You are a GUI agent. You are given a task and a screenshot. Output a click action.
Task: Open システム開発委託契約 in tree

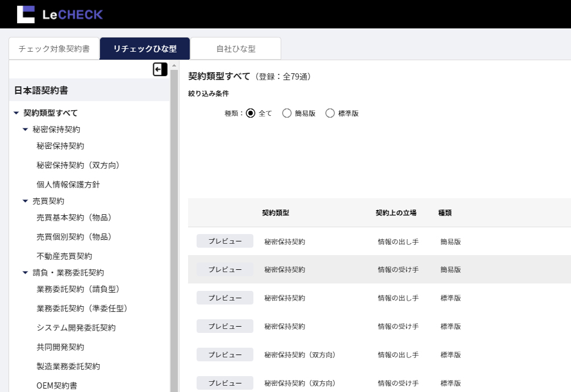point(76,328)
